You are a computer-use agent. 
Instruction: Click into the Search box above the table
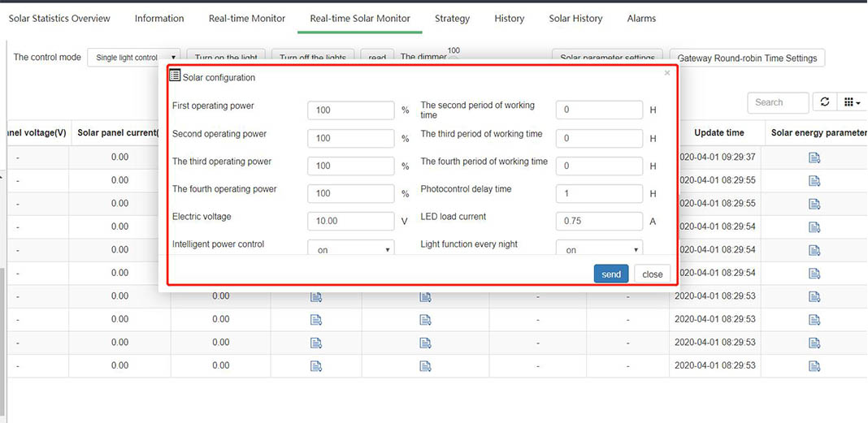pyautogui.click(x=778, y=102)
